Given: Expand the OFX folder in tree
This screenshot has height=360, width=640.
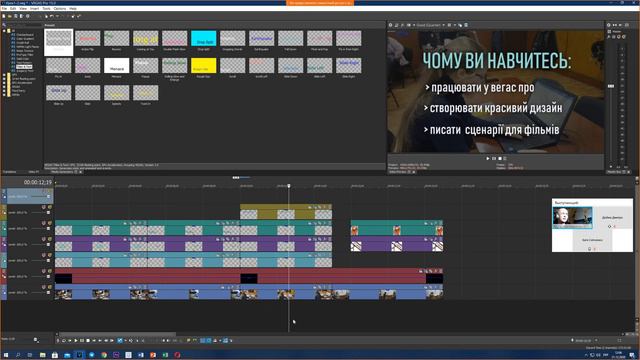Looking at the screenshot, I should (x=4, y=75).
